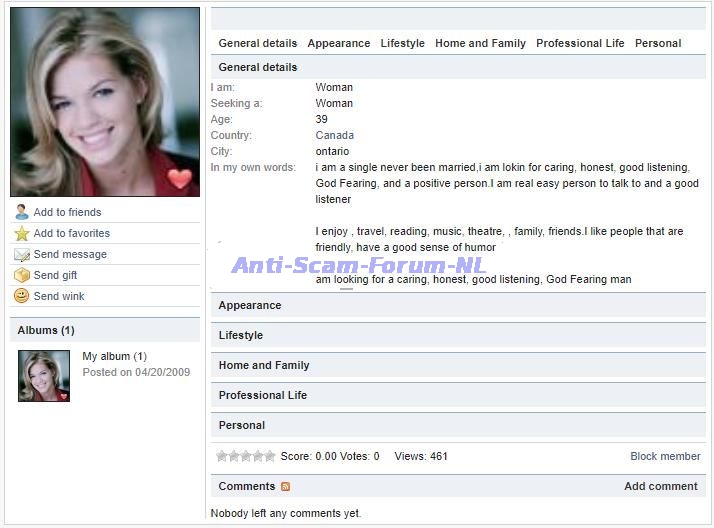Viewport: 714px width, 528px height.
Task: Click the Add to friends person icon
Action: (x=21, y=212)
